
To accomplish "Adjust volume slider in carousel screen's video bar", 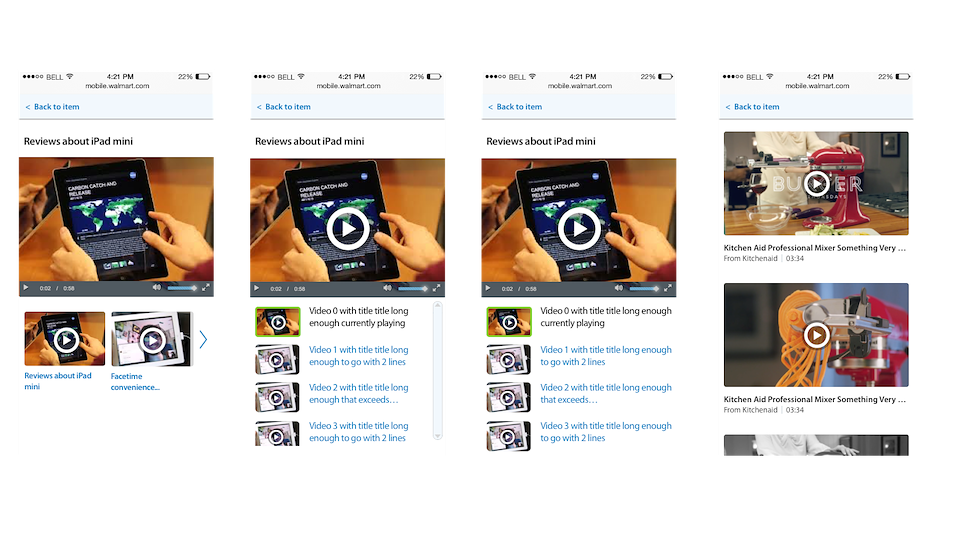I will tap(182, 288).
